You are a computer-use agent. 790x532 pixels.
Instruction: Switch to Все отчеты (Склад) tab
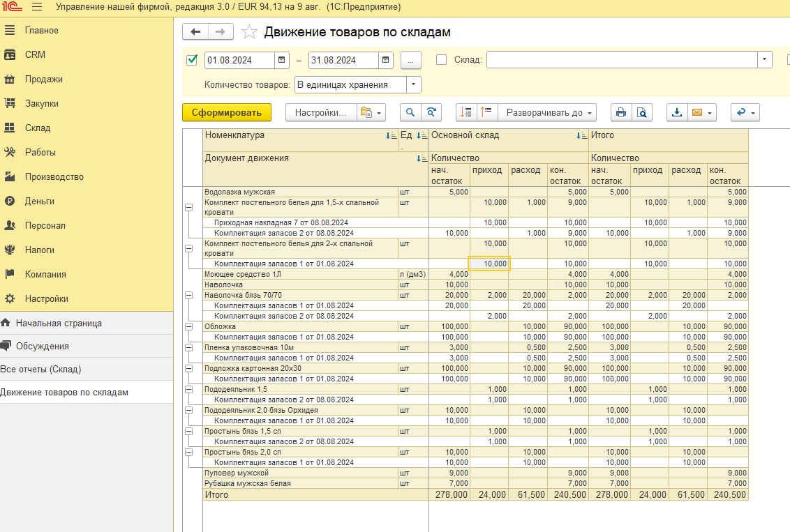pyautogui.click(x=87, y=369)
